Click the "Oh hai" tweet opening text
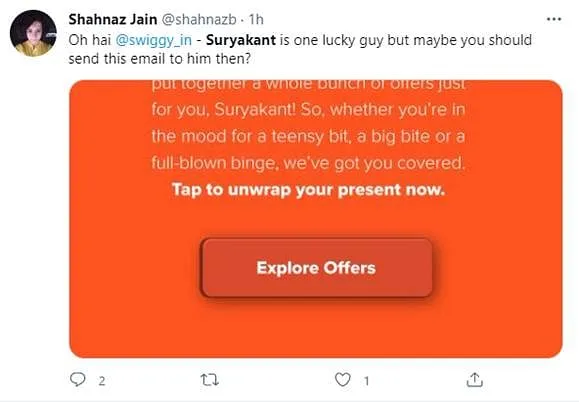The image size is (579, 402). (90, 40)
